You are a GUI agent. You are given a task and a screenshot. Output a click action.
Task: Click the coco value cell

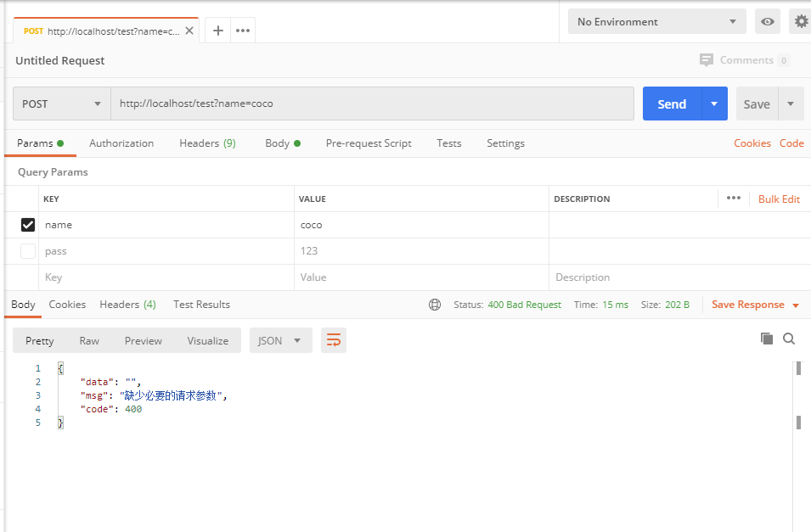(421, 225)
